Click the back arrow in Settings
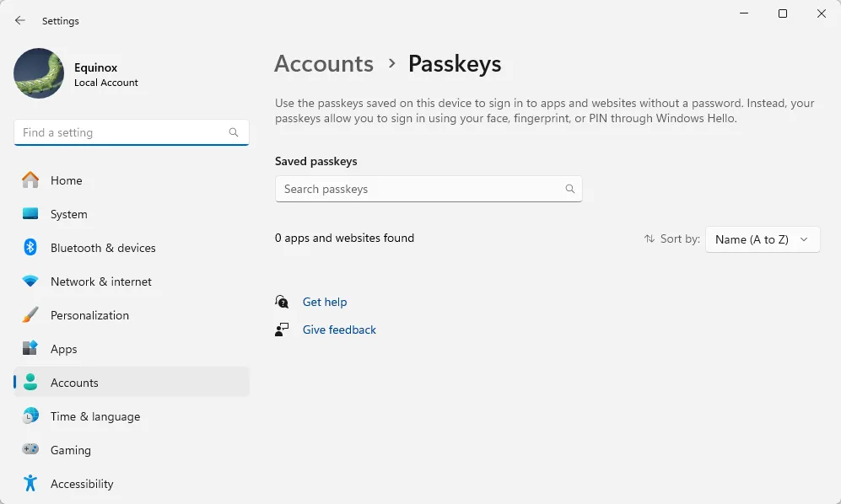This screenshot has height=504, width=841. (19, 20)
